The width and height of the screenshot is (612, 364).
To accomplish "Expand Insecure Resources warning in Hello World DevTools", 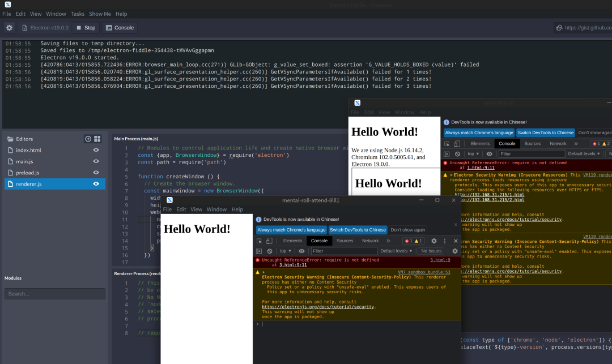I will coord(452,175).
